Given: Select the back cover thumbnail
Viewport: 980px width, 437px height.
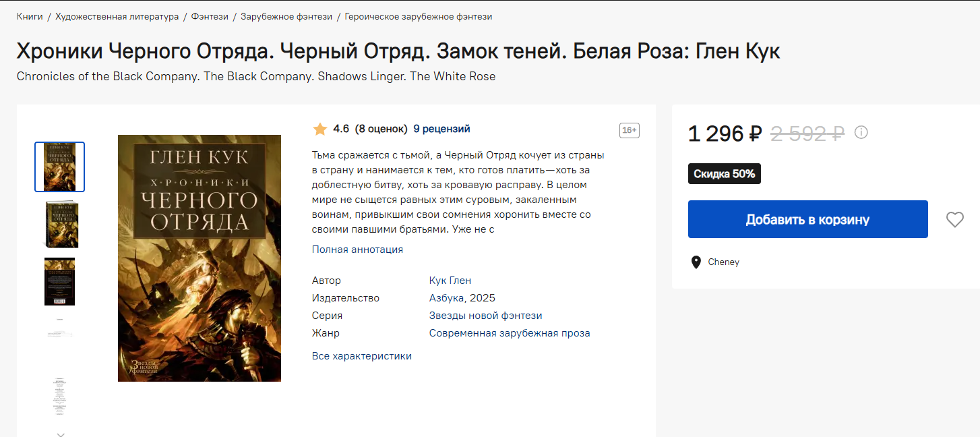Looking at the screenshot, I should [x=60, y=281].
